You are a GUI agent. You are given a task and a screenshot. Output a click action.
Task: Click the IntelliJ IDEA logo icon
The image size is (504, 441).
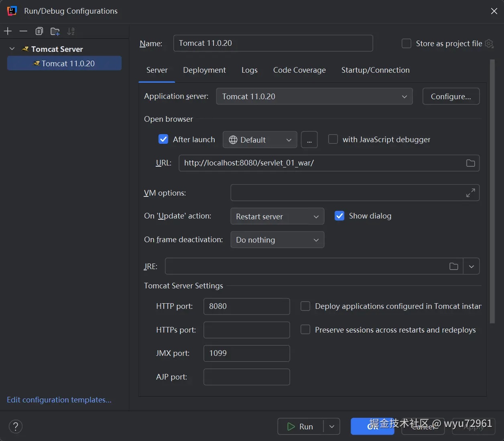[x=12, y=11]
